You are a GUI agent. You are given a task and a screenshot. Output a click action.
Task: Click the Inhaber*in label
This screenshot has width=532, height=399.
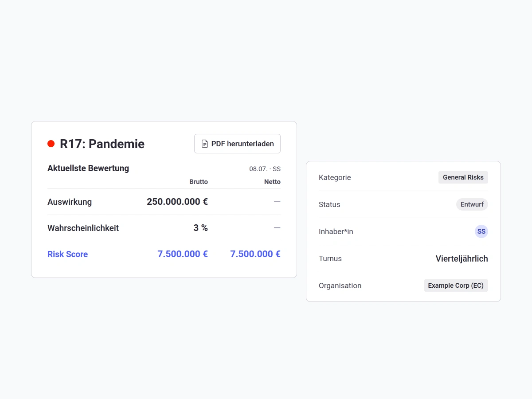tap(336, 231)
